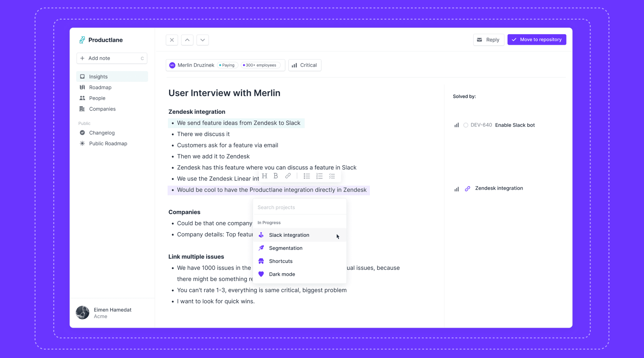This screenshot has width=644, height=358.
Task: Click the 300+ employees tag
Action: pos(260,65)
